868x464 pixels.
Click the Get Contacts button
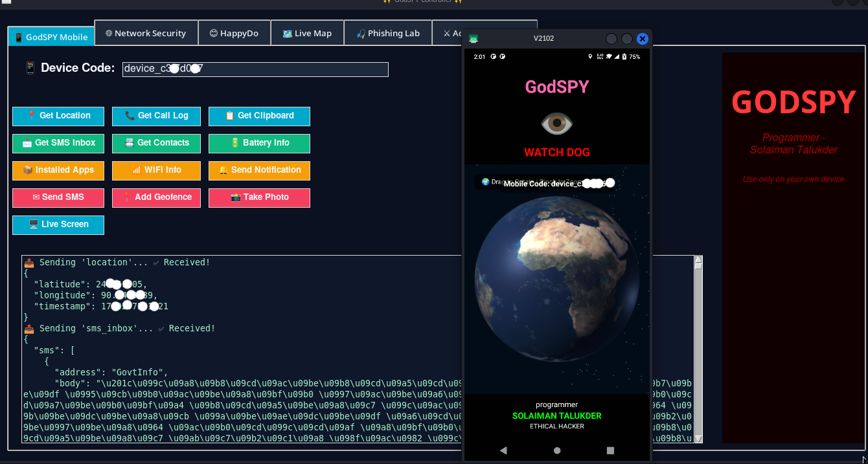click(x=156, y=143)
